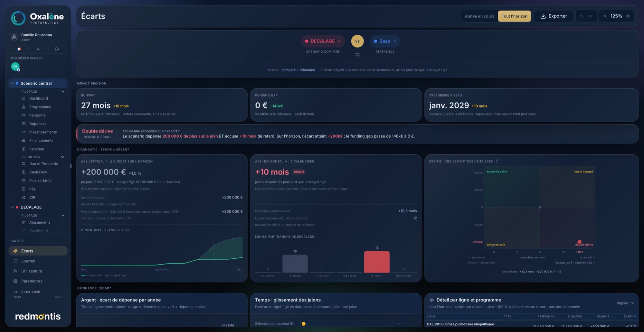Open DECALAGE compared scenario dropdown
The height and width of the screenshot is (332, 644).
[x=323, y=41]
